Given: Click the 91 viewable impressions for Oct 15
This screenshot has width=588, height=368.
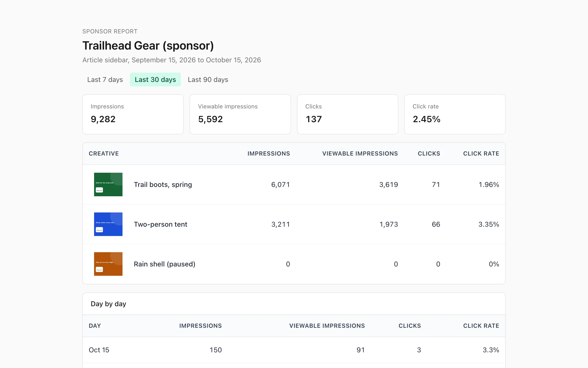Looking at the screenshot, I should tap(361, 350).
